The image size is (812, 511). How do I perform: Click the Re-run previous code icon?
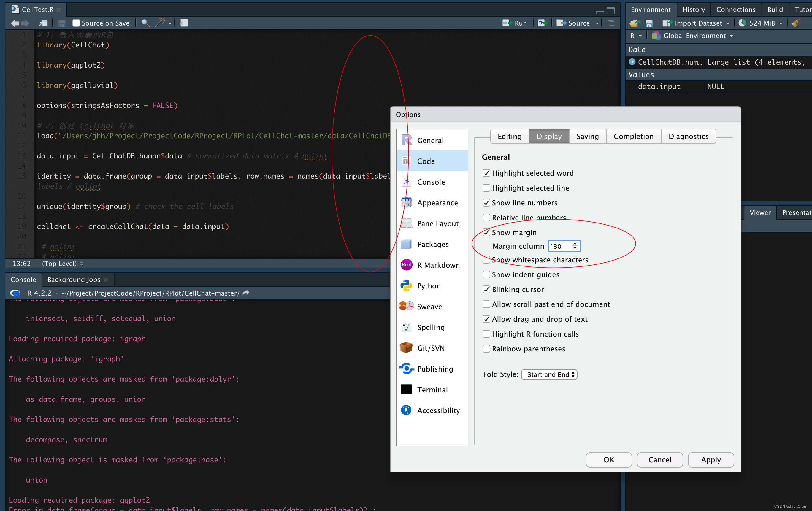pos(542,23)
